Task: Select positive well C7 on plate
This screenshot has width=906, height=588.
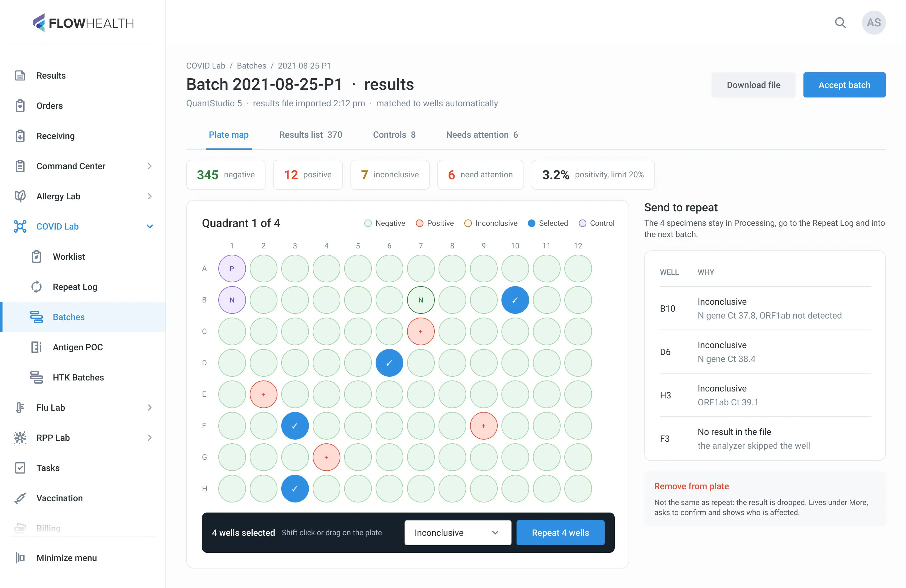Action: point(421,331)
